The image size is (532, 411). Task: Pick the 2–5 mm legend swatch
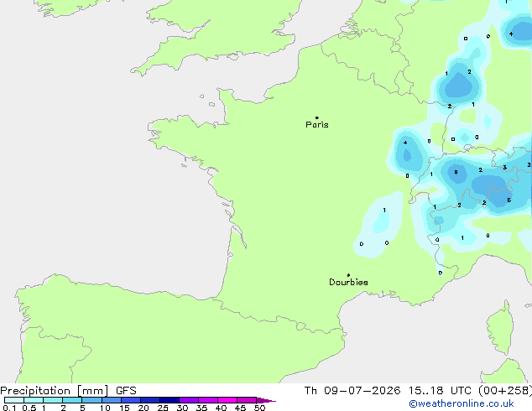pos(72,400)
